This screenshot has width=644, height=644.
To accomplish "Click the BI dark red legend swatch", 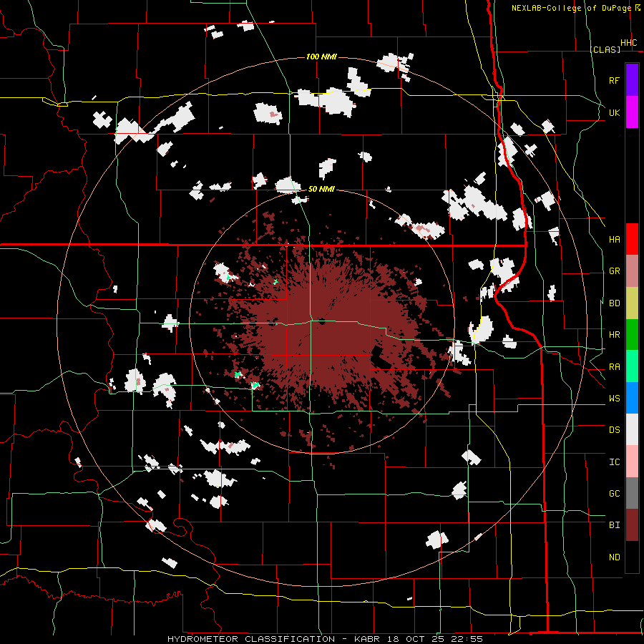I will point(632,525).
